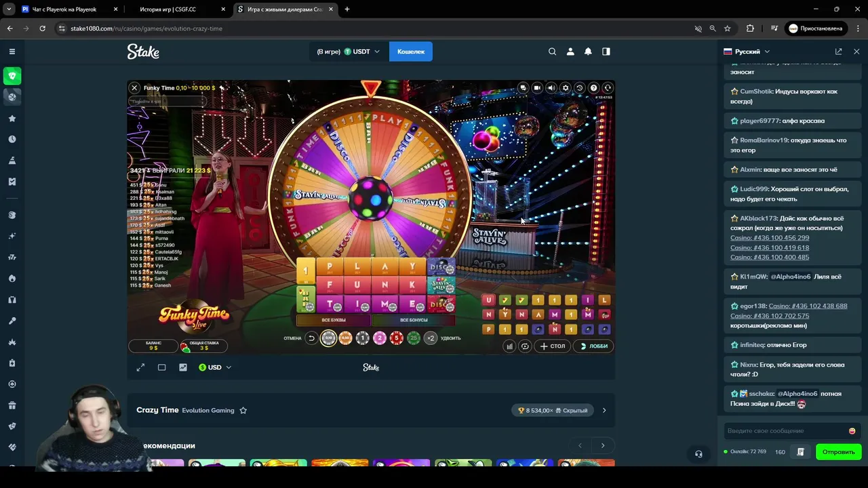Toggle theatre mode rectangle icon

coord(161,367)
